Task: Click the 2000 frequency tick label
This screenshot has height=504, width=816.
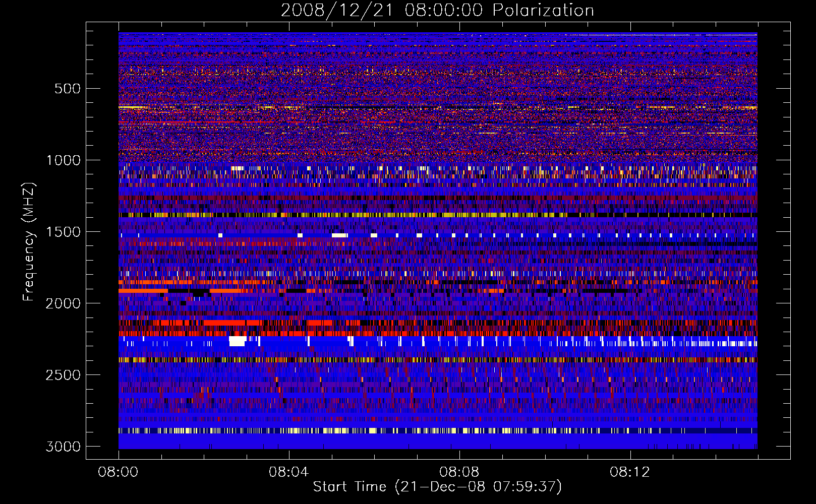Action: coord(63,303)
